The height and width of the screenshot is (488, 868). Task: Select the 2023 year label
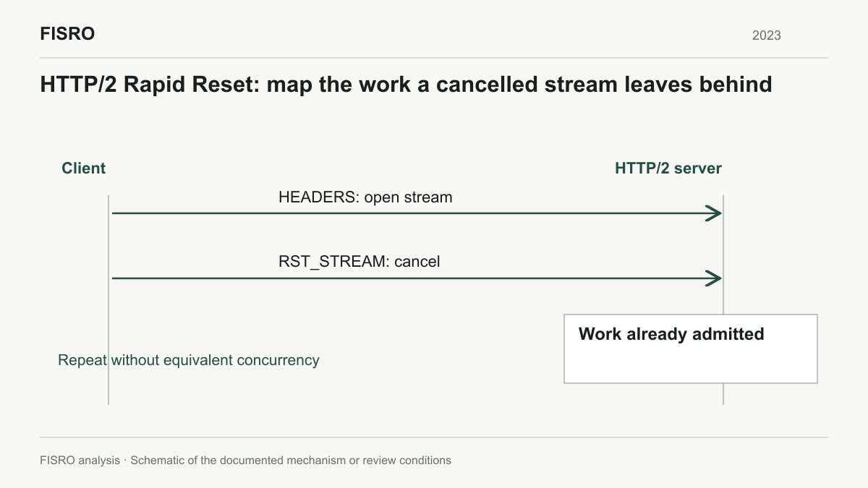pos(767,35)
